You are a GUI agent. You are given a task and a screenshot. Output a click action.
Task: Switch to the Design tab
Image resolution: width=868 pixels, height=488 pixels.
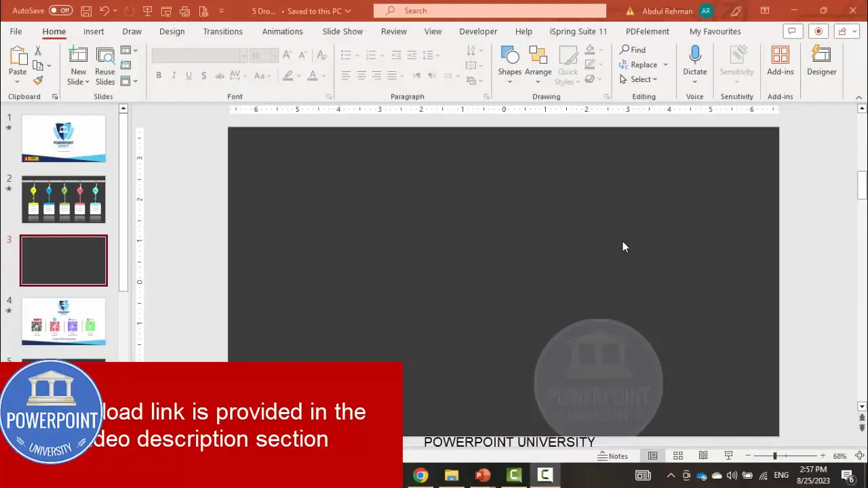click(172, 31)
